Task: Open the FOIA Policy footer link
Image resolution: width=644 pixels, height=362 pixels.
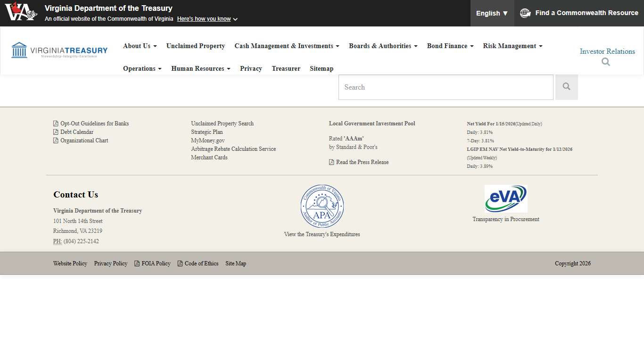Action: (156, 263)
